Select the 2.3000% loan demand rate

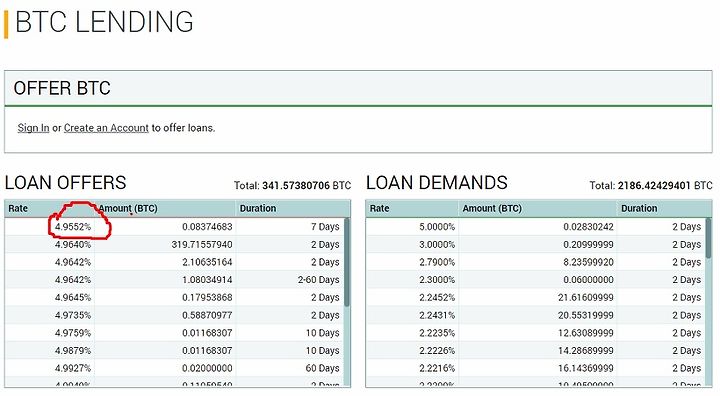pyautogui.click(x=437, y=280)
